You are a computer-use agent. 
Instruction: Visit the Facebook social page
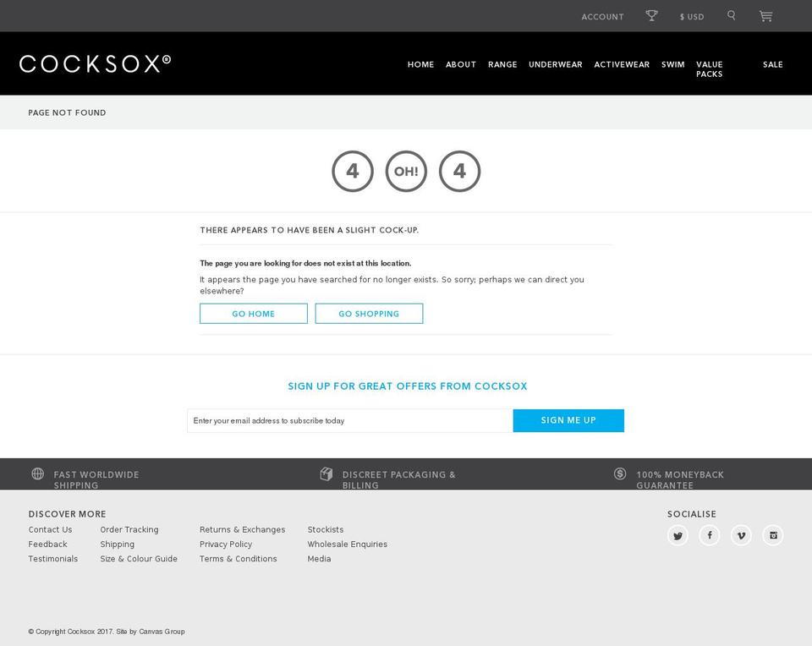[x=710, y=535]
